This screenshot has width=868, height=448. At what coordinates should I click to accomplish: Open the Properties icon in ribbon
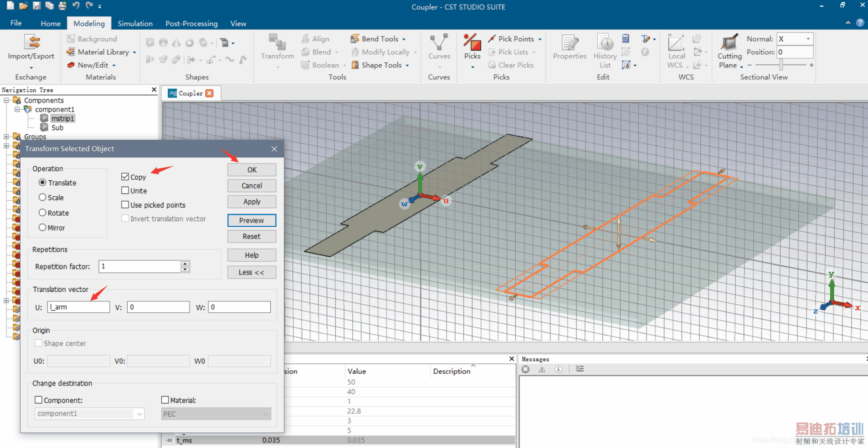[x=569, y=43]
